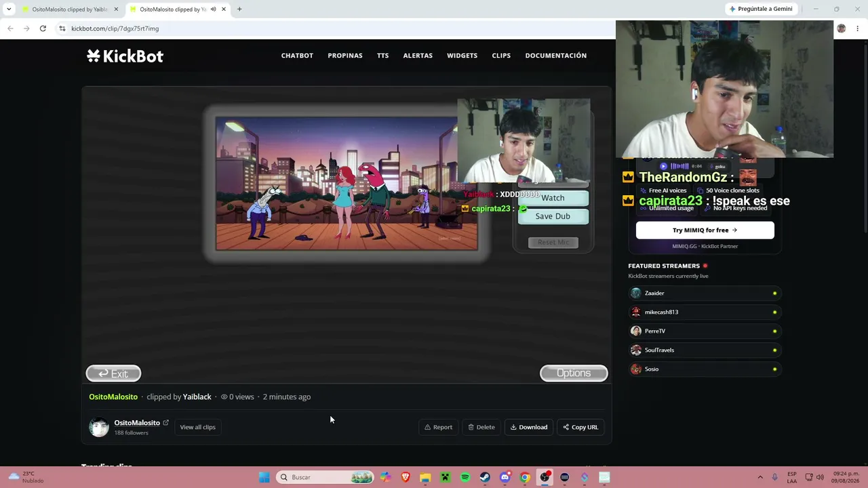Screen dimensions: 868x488
Task: Close the first OsitoMalosito browser tab
Action: click(116, 9)
